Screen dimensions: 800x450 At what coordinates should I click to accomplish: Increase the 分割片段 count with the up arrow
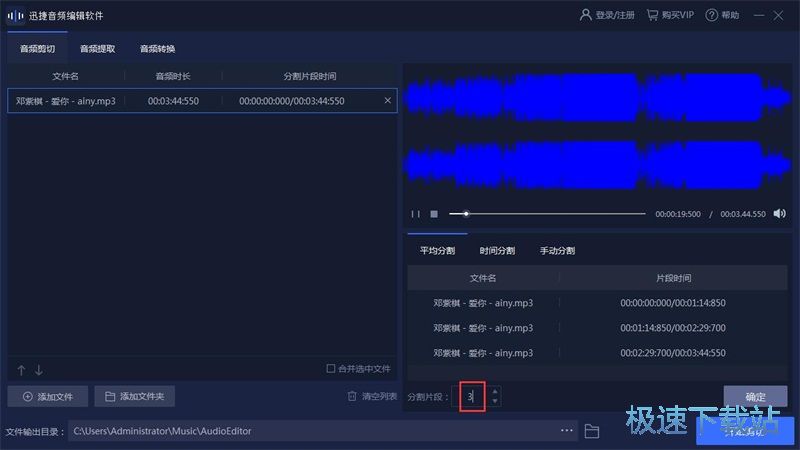click(494, 391)
